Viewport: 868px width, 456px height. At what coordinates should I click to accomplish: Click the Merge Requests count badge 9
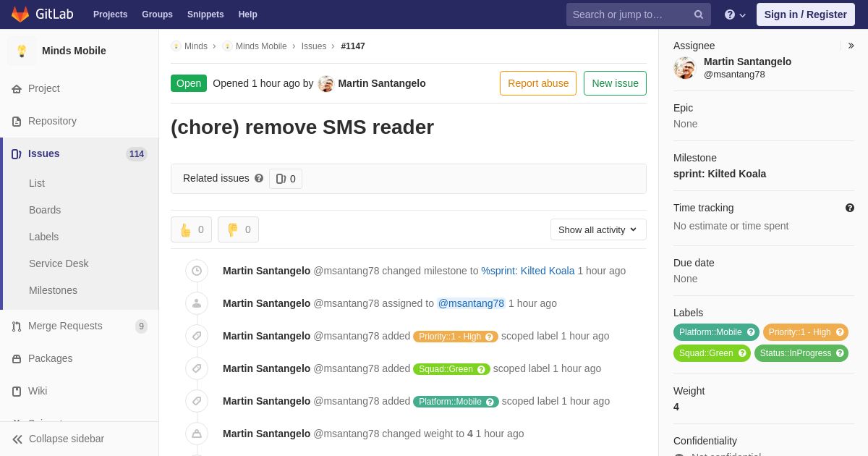tap(141, 326)
